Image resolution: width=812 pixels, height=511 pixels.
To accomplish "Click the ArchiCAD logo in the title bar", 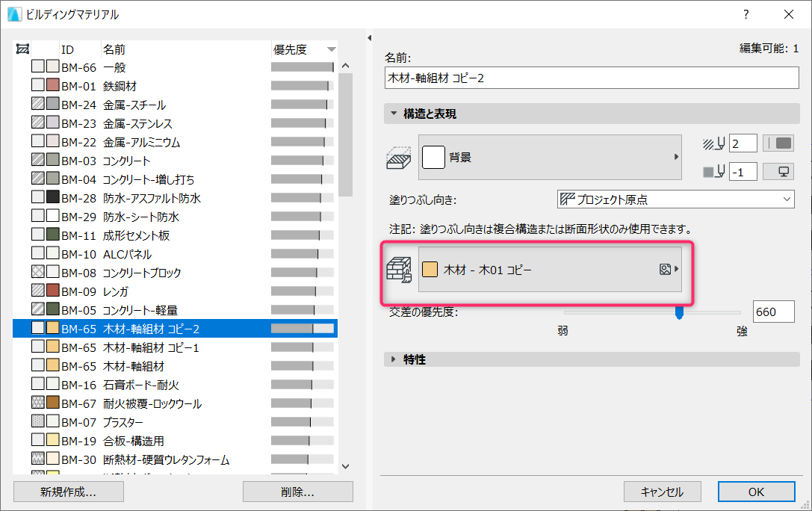I will pyautogui.click(x=14, y=14).
